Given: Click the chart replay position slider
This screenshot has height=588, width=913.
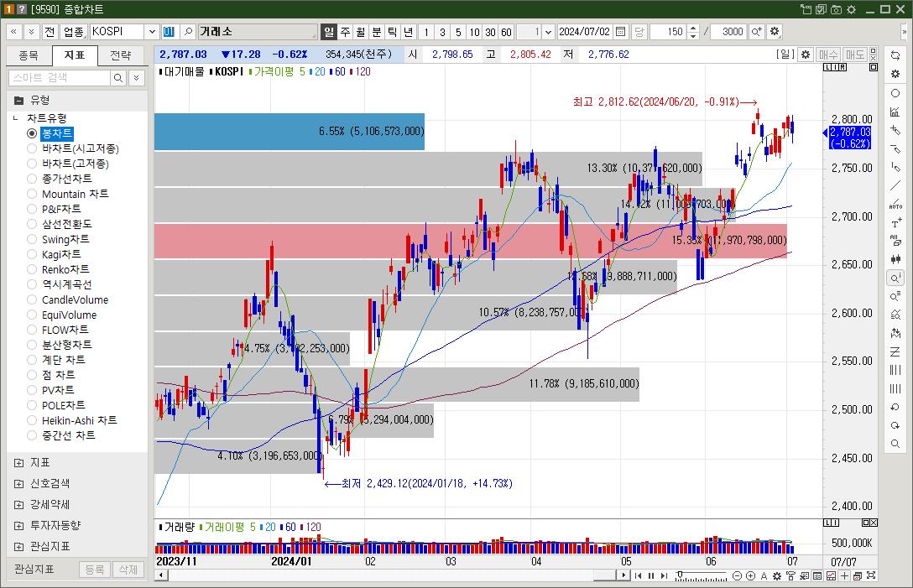Looking at the screenshot, I should 702,575.
